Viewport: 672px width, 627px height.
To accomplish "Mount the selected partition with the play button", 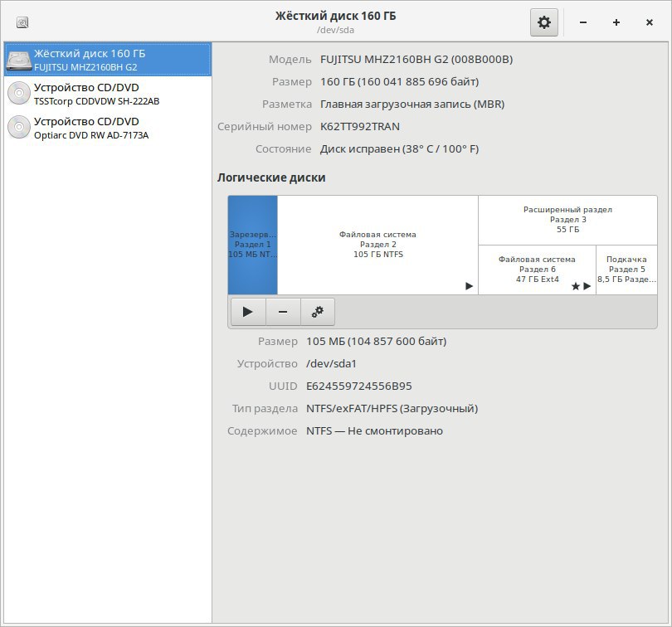I will 248,312.
